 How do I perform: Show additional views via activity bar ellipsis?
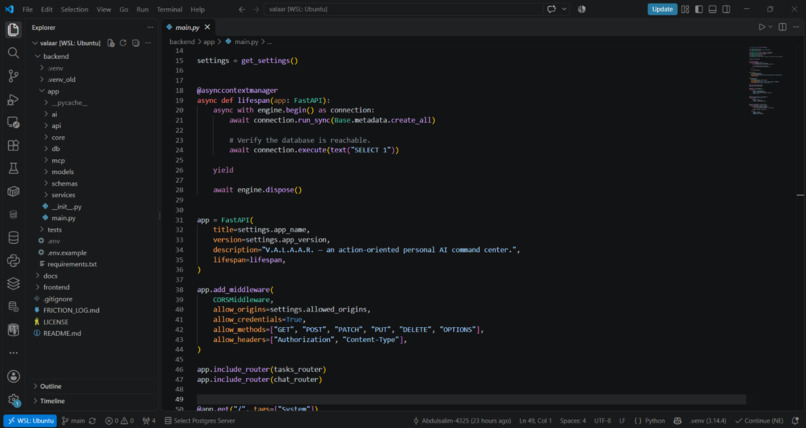(x=13, y=353)
